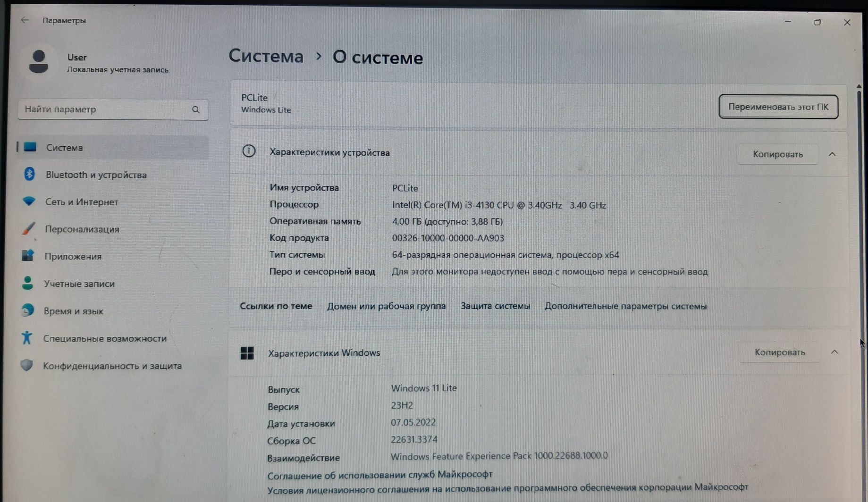Collapse the Характеристики устройства section chevron
Screen dimensions: 868x502
[832, 154]
